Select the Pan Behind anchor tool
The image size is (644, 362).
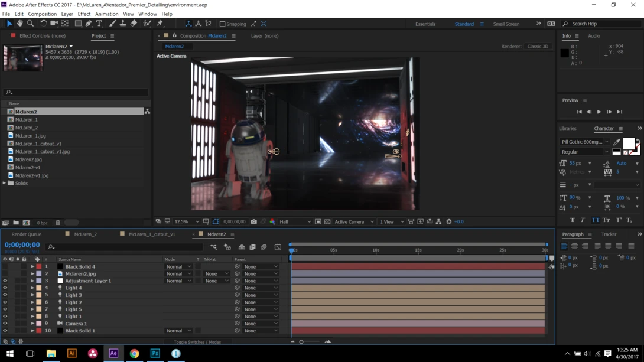[x=65, y=24]
